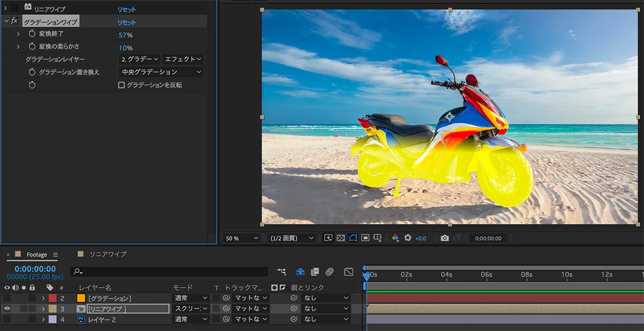
Task: Toggle the transparency grid icon
Action: tap(340, 238)
